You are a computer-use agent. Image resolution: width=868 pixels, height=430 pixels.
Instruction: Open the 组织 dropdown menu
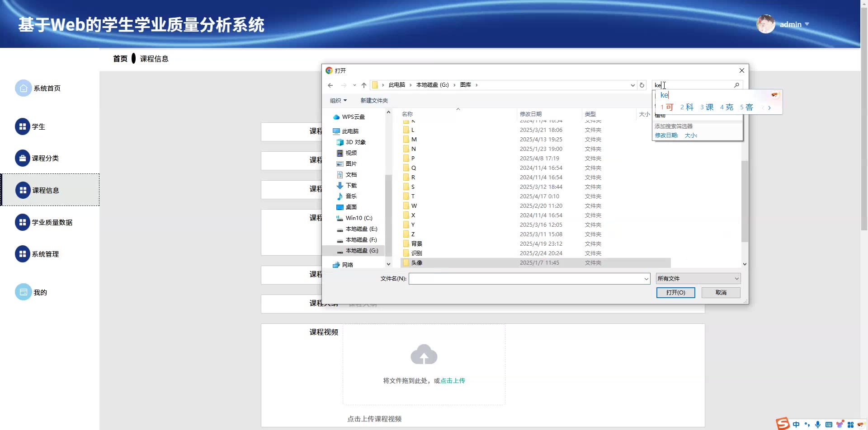(338, 101)
